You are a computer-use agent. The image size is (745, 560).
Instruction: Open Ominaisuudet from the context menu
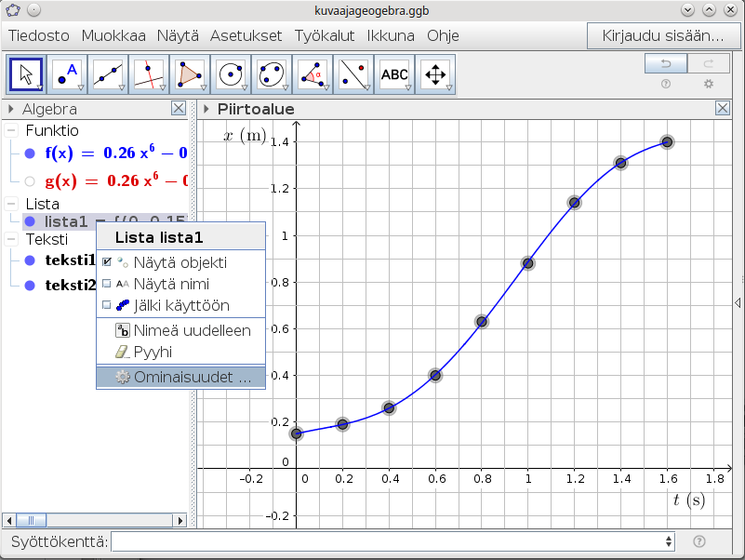(x=181, y=378)
